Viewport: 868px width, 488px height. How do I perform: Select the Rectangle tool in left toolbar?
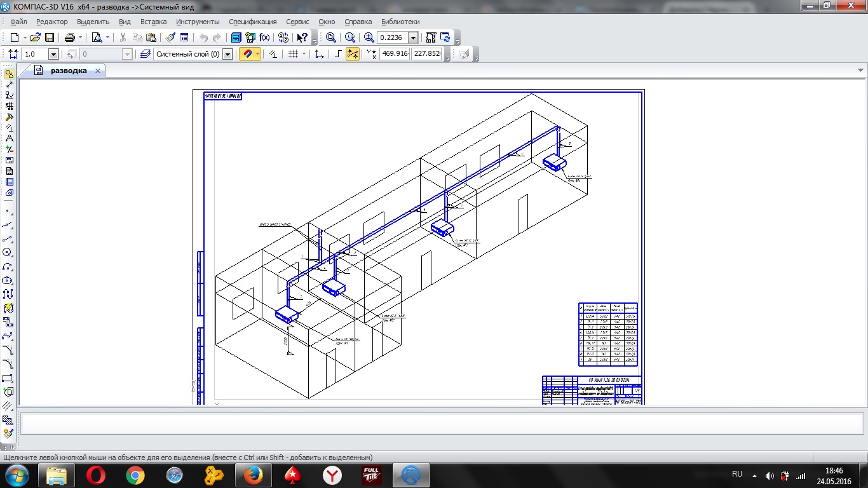point(8,377)
